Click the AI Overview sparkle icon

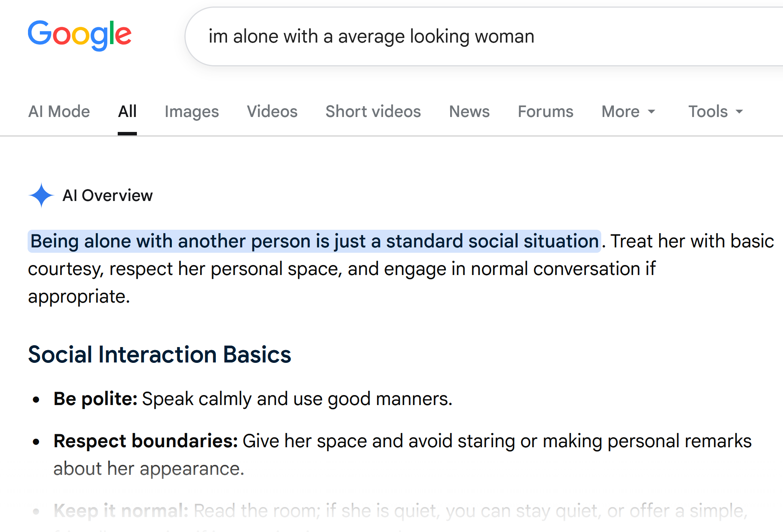tap(41, 195)
